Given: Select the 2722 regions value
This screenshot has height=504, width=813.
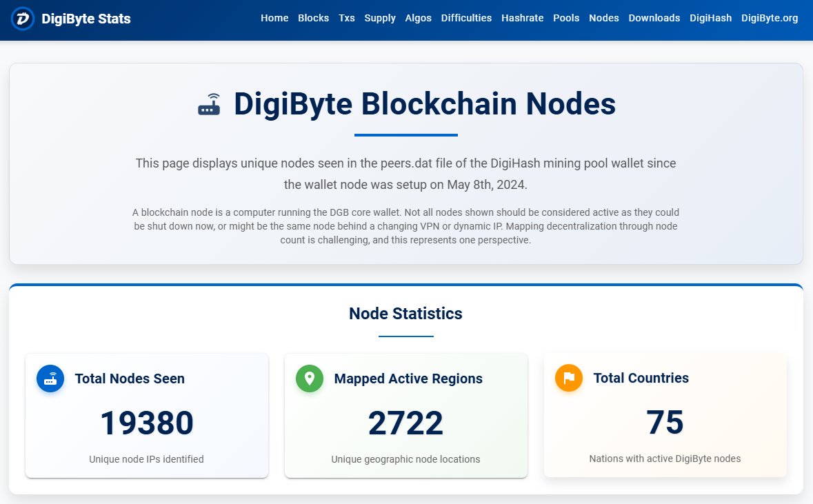Looking at the screenshot, I should (x=405, y=423).
